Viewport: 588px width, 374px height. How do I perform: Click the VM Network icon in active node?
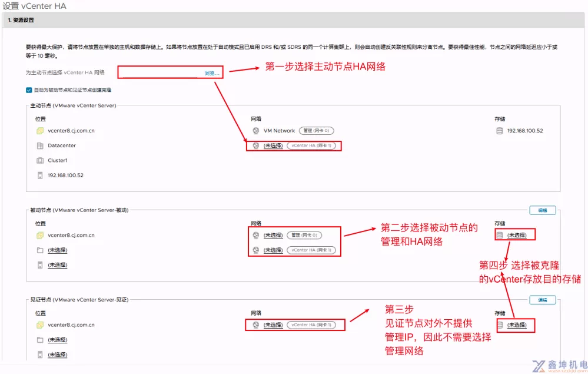(x=256, y=131)
